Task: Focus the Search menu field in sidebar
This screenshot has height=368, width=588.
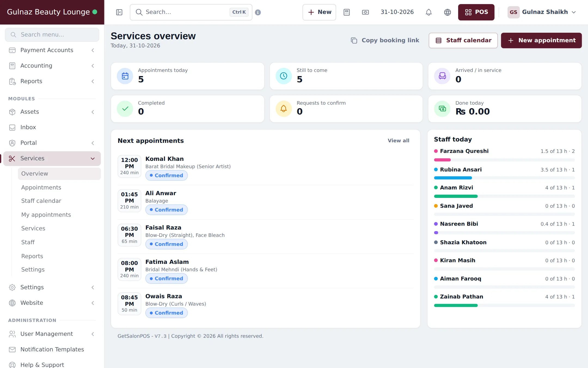Action: pyautogui.click(x=52, y=35)
